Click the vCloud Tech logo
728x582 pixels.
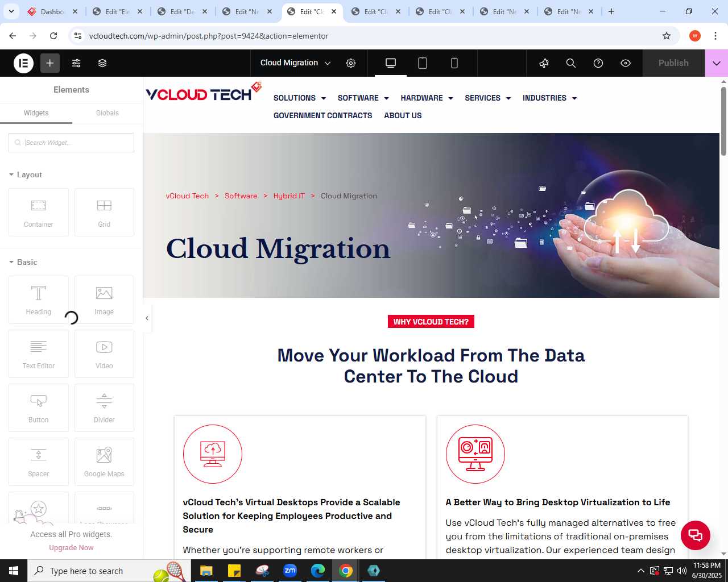[x=204, y=93]
